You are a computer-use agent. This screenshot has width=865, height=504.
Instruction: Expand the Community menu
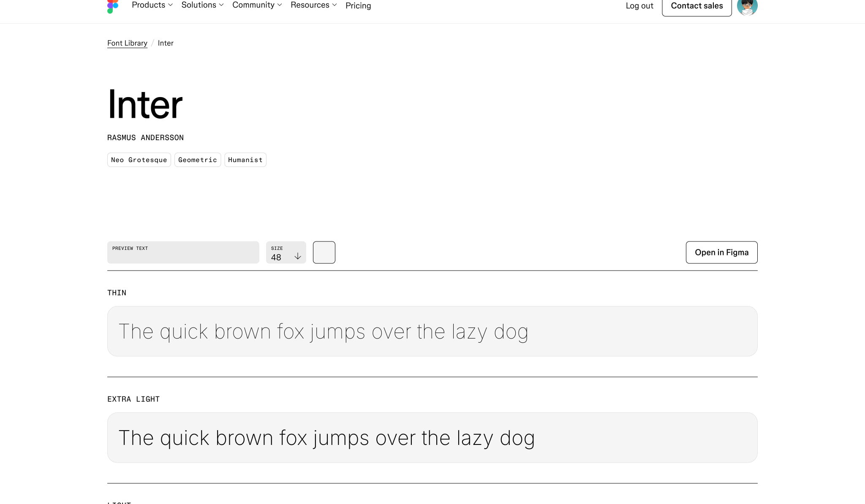click(x=257, y=5)
